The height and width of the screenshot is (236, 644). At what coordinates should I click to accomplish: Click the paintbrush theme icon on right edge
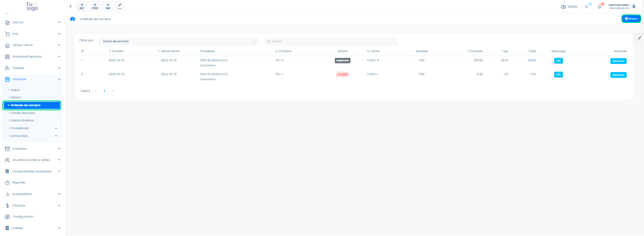pos(639,38)
